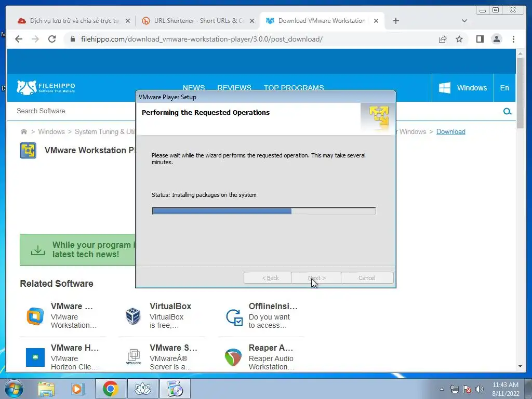Open System Tuning & Utilities breadcrumb
This screenshot has width=532, height=399.
tap(105, 131)
